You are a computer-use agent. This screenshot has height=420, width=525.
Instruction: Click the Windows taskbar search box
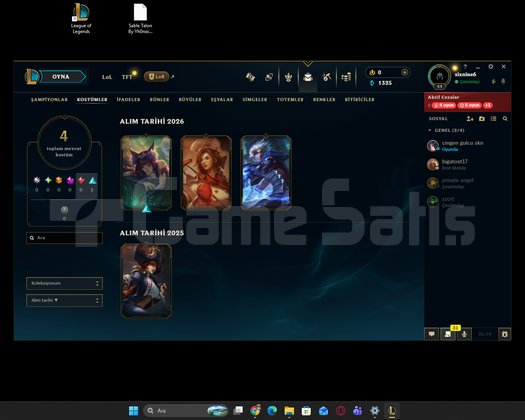tap(186, 411)
